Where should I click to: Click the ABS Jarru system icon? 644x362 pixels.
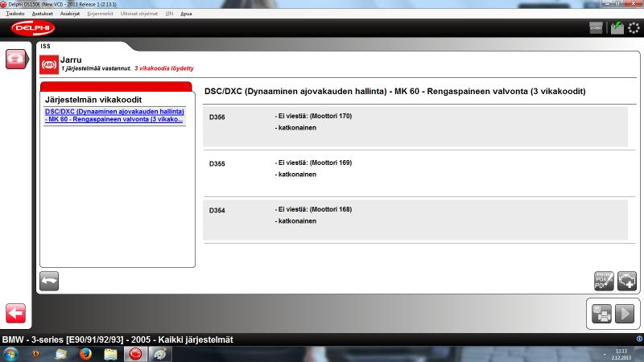[x=49, y=64]
